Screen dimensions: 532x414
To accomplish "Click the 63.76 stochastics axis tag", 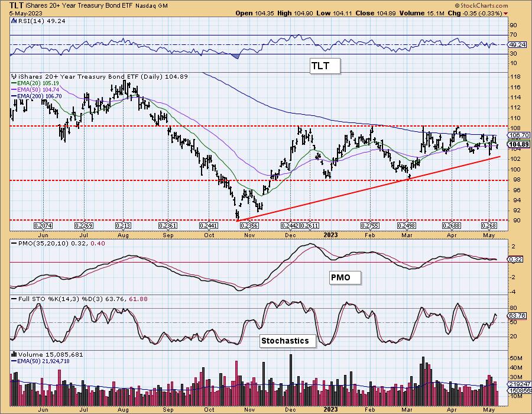I will click(518, 316).
